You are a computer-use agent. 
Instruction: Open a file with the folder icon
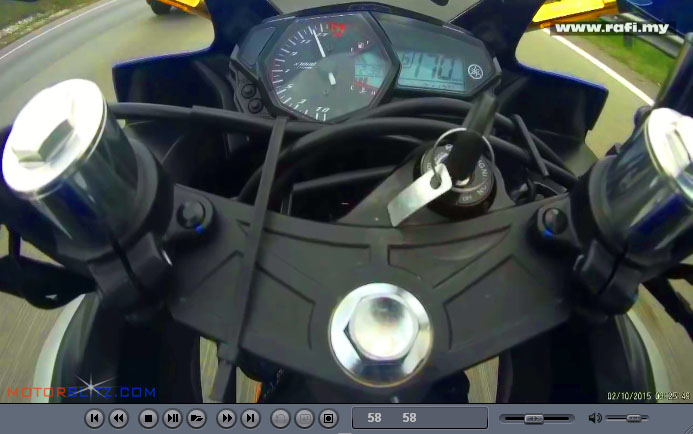coord(197,418)
